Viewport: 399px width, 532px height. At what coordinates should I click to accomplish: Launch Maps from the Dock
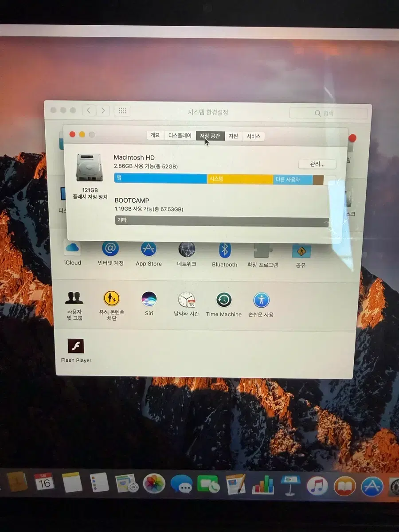pos(126,484)
